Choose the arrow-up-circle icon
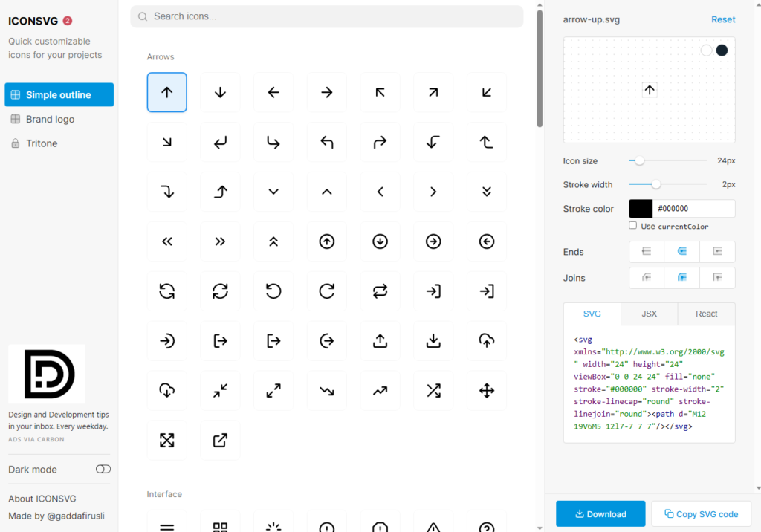This screenshot has width=761, height=532. click(x=326, y=241)
